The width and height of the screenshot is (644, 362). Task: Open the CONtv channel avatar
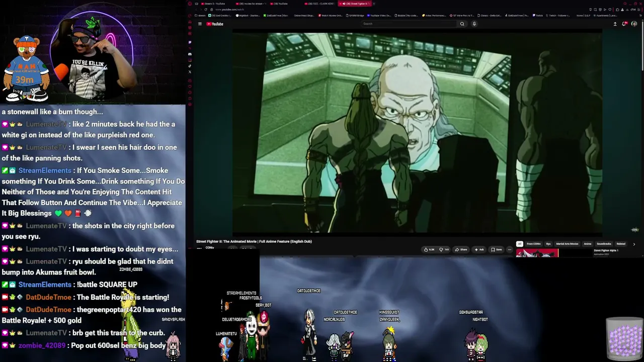[199, 248]
